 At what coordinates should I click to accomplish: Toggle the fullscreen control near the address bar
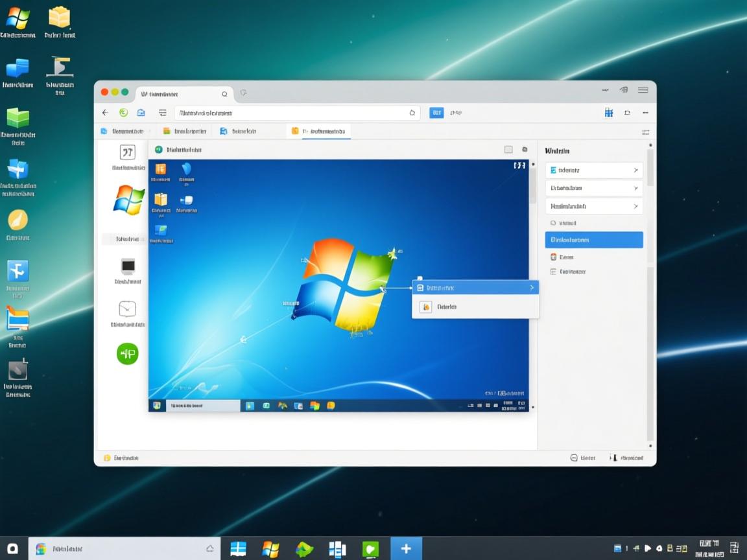point(627,112)
